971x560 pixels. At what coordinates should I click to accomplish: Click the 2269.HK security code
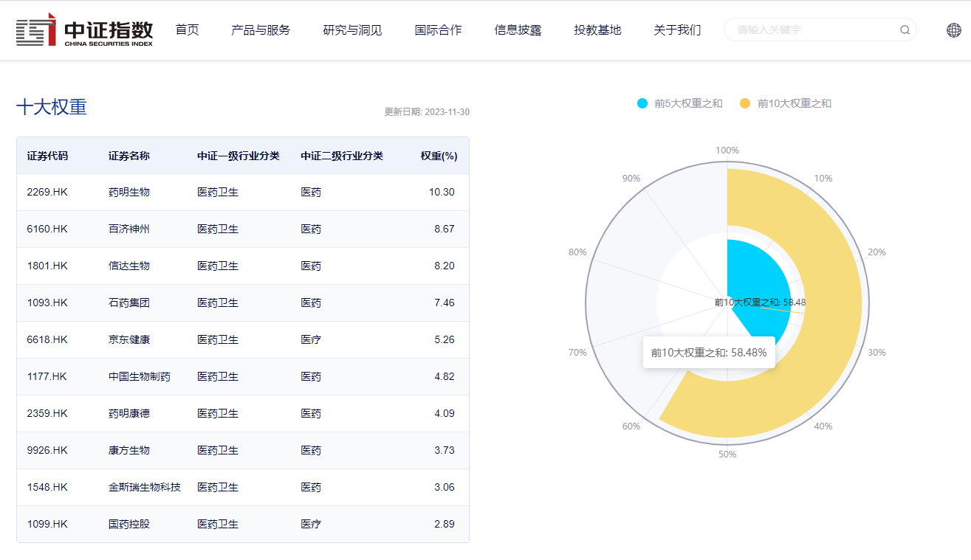tap(47, 192)
